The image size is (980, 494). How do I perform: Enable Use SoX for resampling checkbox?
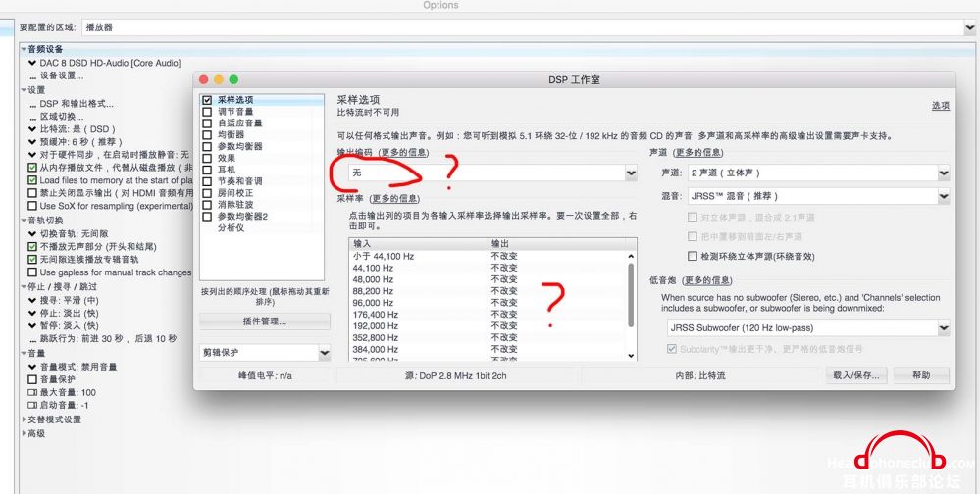(31, 206)
